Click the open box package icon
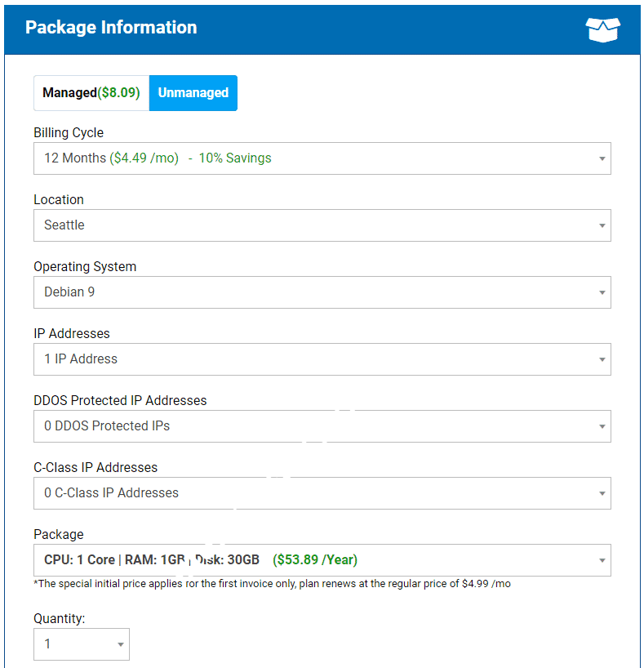This screenshot has height=668, width=644. point(602,29)
